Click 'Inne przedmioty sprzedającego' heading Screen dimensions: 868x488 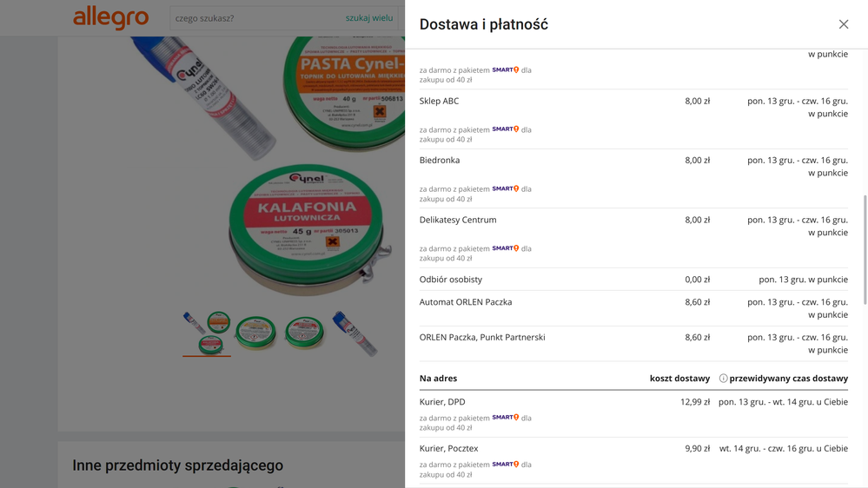[x=178, y=465]
